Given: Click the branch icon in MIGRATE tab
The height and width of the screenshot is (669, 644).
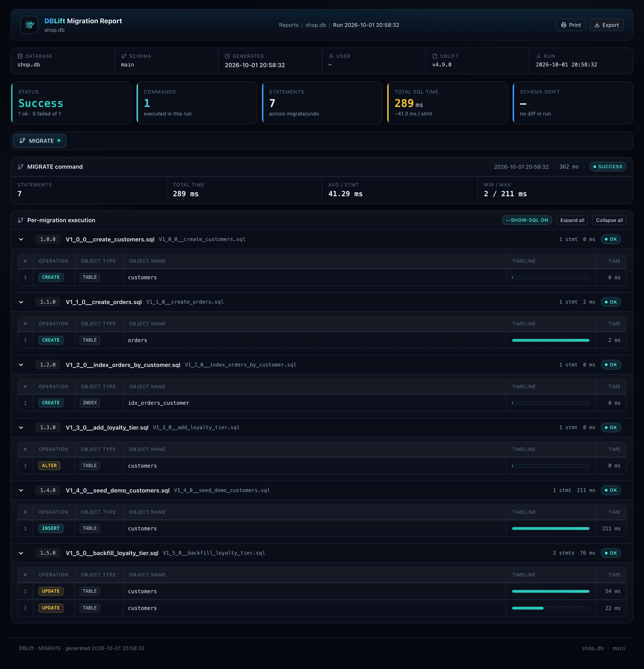Looking at the screenshot, I should (x=23, y=141).
